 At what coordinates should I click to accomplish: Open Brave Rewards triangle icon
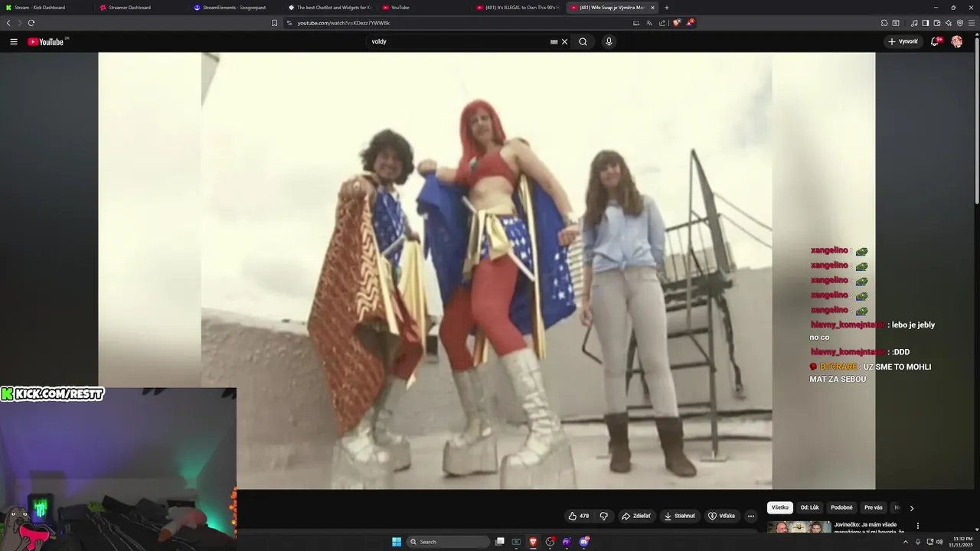[x=690, y=23]
